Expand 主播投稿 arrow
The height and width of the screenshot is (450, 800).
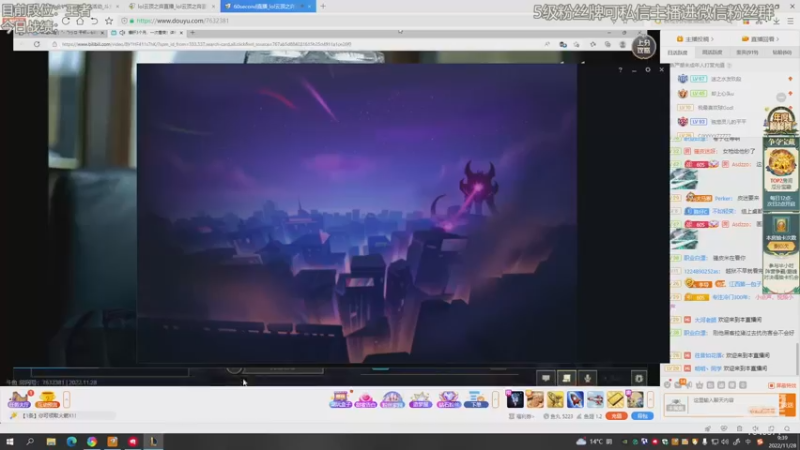pos(712,39)
